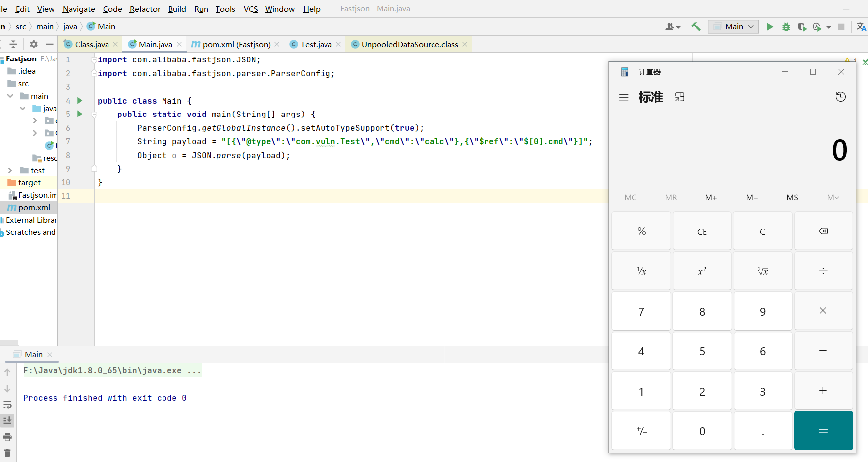
Task: Collapse all in project panel
Action: 13,44
